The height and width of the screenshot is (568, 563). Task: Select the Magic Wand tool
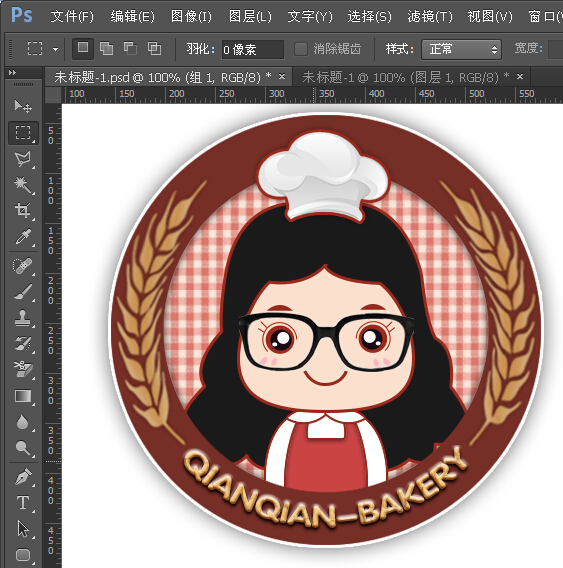[23, 185]
